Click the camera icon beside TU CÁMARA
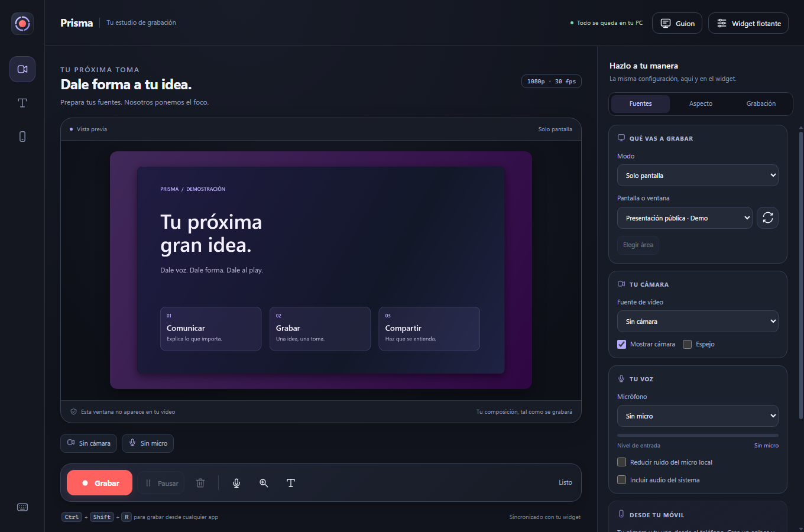The width and height of the screenshot is (804, 532). point(621,284)
